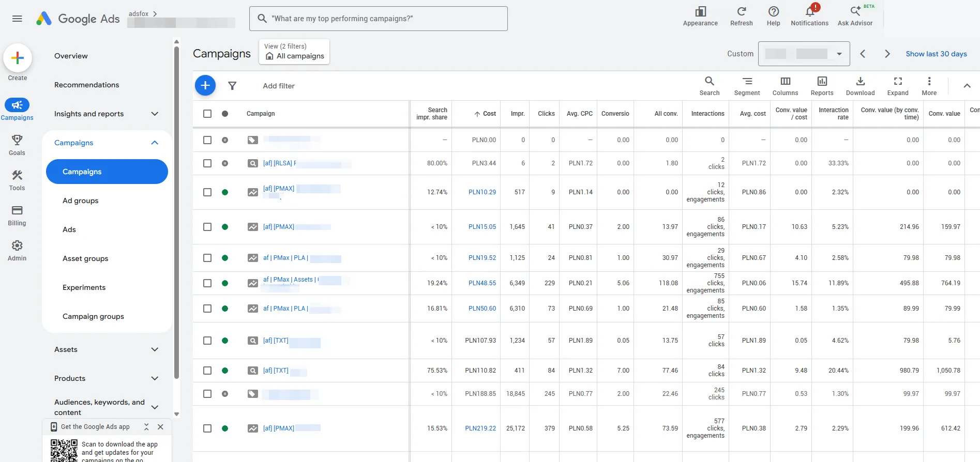Close the Get the Google Ads app card
The height and width of the screenshot is (462, 980).
(160, 427)
